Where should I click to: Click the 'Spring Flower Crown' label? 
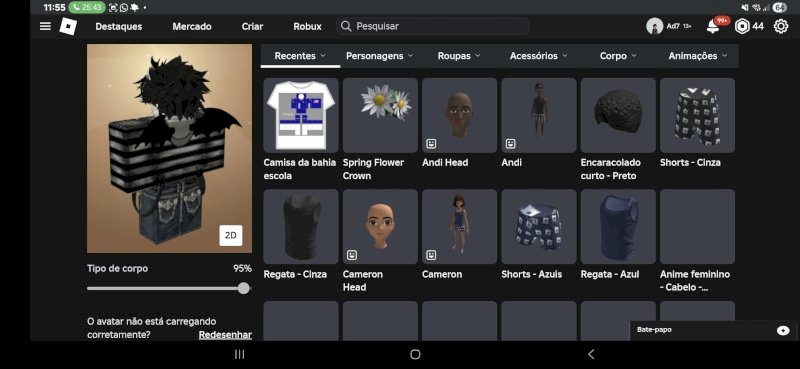[x=373, y=169]
